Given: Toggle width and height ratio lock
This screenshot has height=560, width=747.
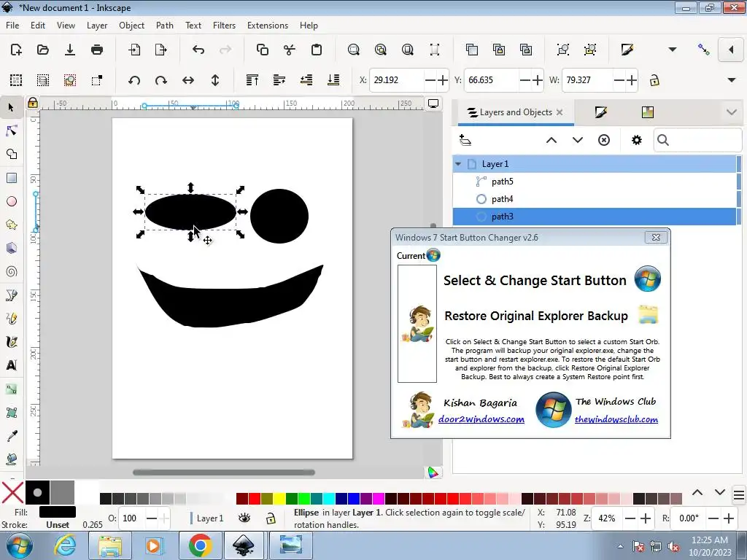Looking at the screenshot, I should click(654, 80).
